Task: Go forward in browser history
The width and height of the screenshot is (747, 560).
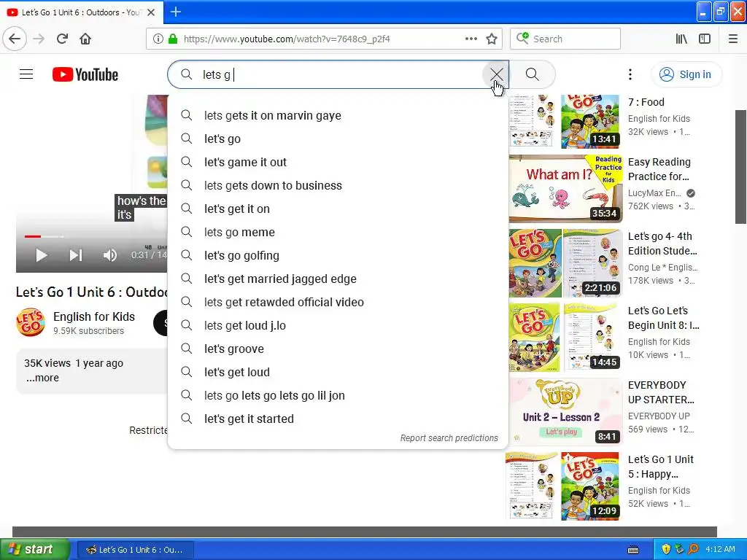Action: (x=39, y=39)
